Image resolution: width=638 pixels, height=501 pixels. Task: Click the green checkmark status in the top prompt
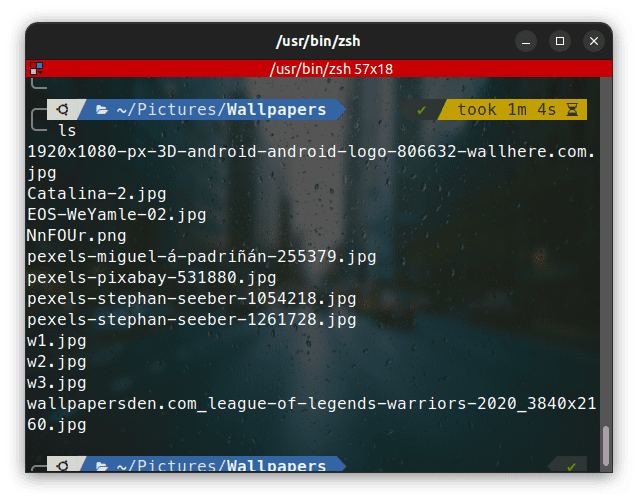click(x=421, y=110)
